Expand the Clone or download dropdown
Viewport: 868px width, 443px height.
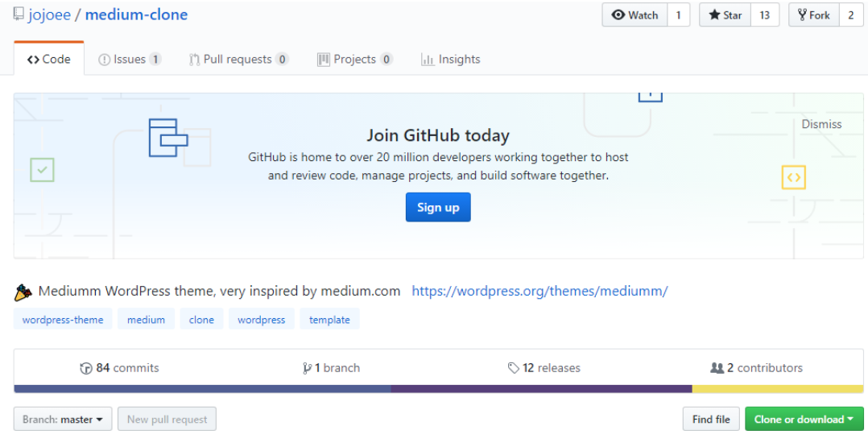point(804,419)
